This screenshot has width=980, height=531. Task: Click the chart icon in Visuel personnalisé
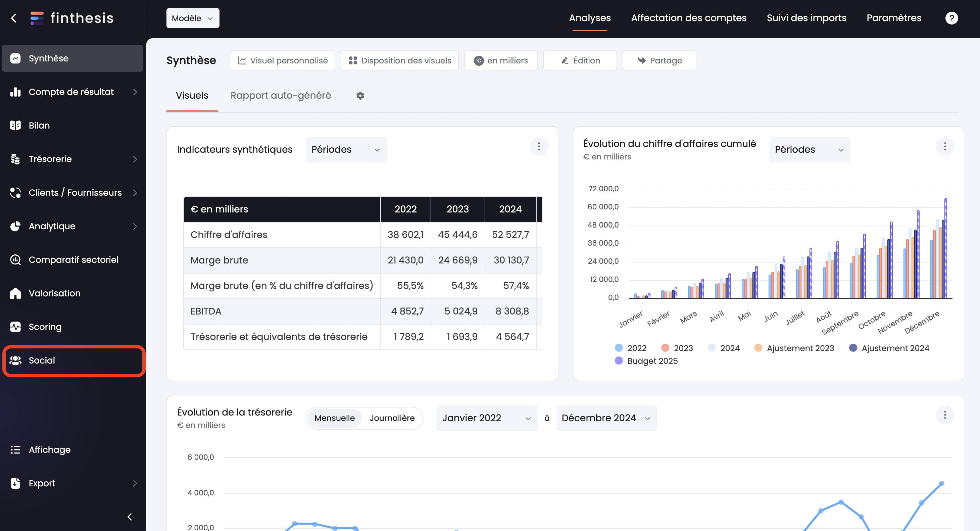pyautogui.click(x=242, y=60)
